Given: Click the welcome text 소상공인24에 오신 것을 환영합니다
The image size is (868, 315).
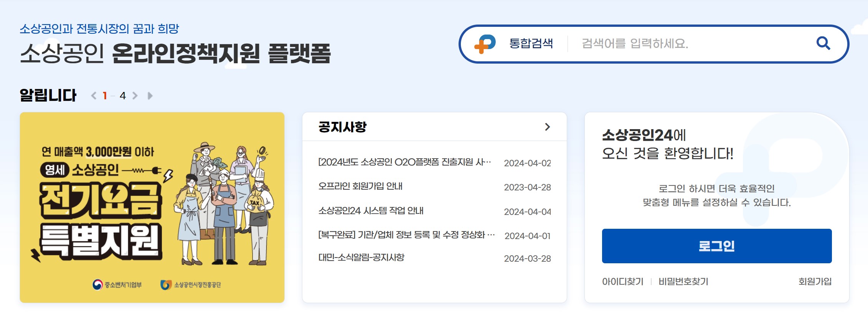Looking at the screenshot, I should point(668,144).
